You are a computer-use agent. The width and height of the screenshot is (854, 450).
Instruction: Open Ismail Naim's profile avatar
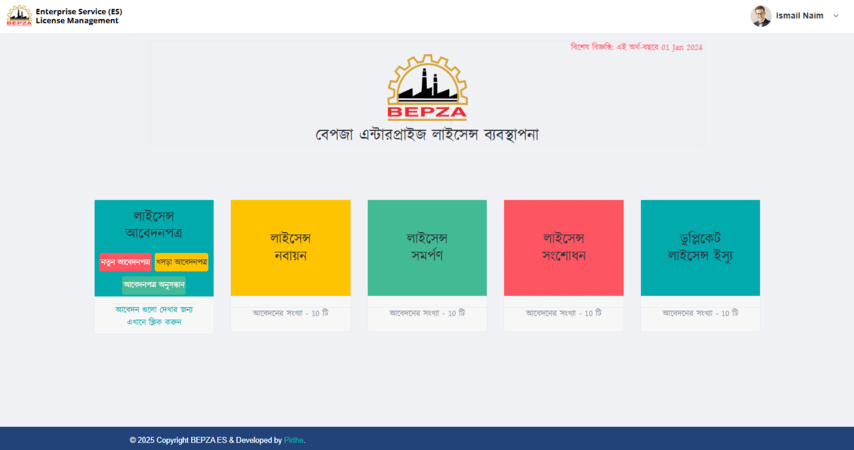[x=760, y=16]
